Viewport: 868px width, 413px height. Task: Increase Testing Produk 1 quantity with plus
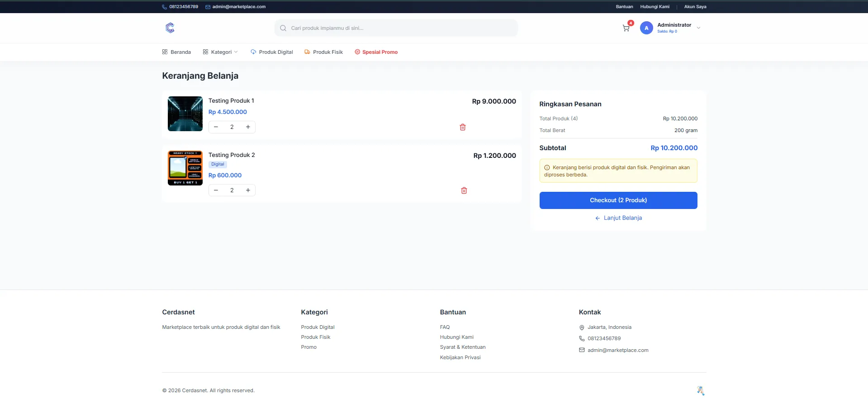pos(248,127)
